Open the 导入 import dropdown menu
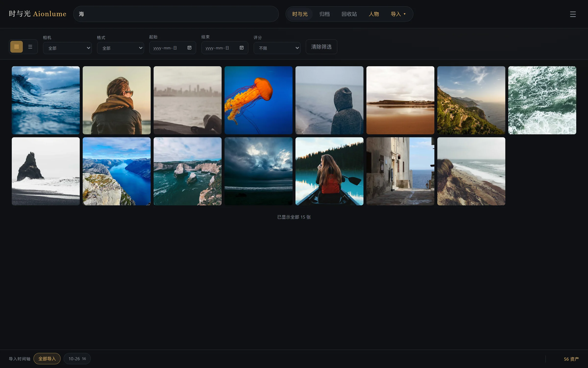This screenshot has height=368, width=588. [x=398, y=14]
